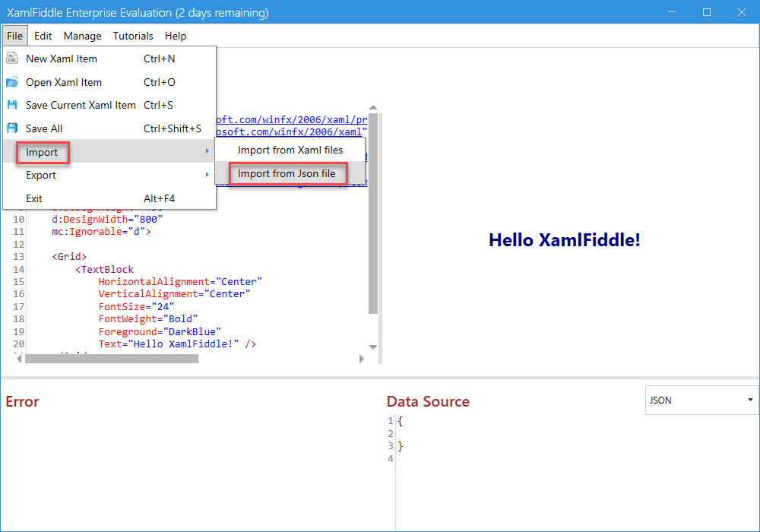Click the horizontal scroll left arrow
Image resolution: width=760 pixels, height=532 pixels.
pos(19,359)
